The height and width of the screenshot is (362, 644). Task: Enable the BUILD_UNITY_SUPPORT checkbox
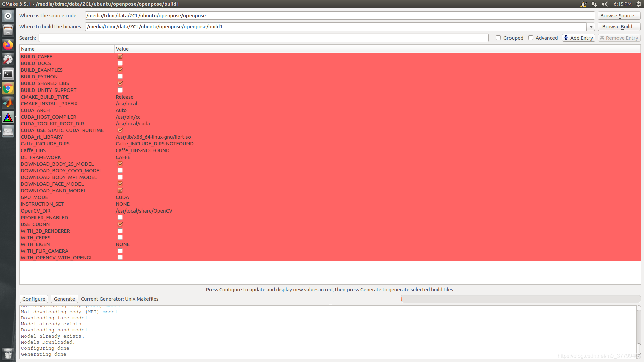coord(120,90)
